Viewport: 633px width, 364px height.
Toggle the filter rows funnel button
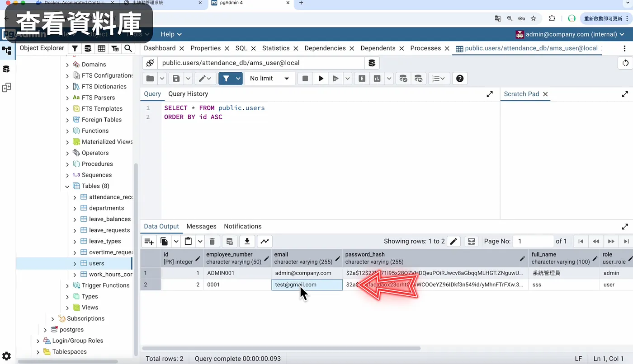click(x=226, y=79)
